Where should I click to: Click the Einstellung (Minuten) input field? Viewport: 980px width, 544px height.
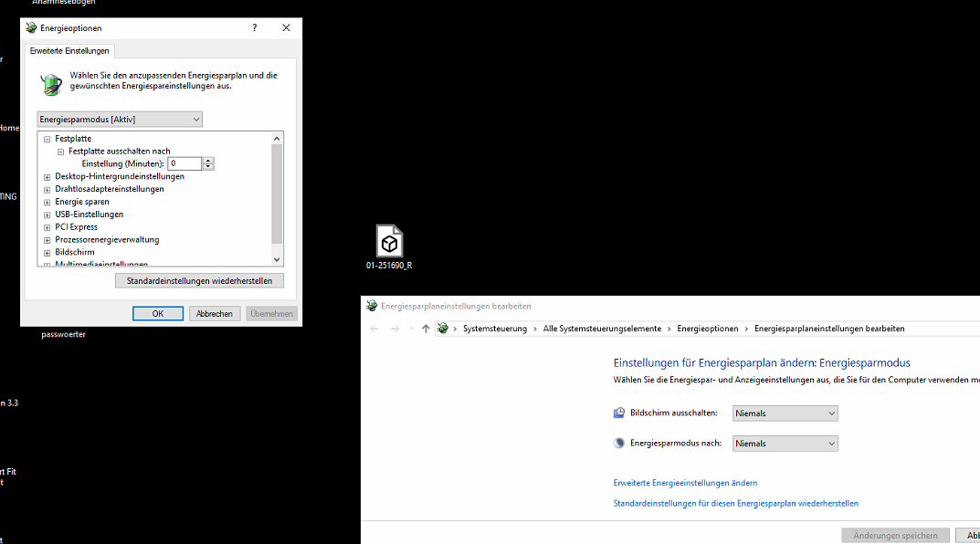tap(184, 163)
